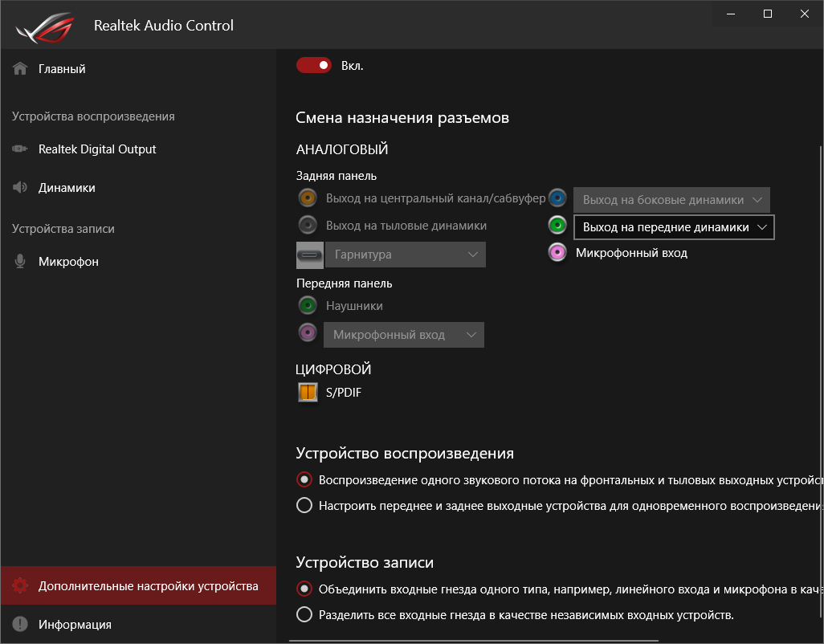The height and width of the screenshot is (644, 824).
Task: Click the black rear speakers jack icon
Action: [307, 225]
